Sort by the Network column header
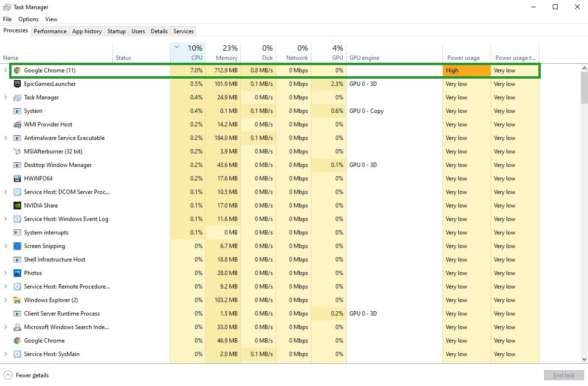The height and width of the screenshot is (386, 588). click(x=294, y=53)
